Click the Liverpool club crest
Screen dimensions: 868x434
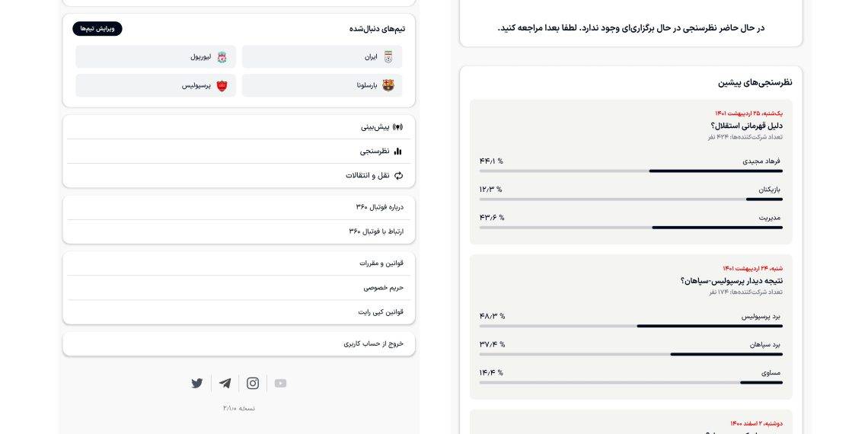tap(222, 57)
